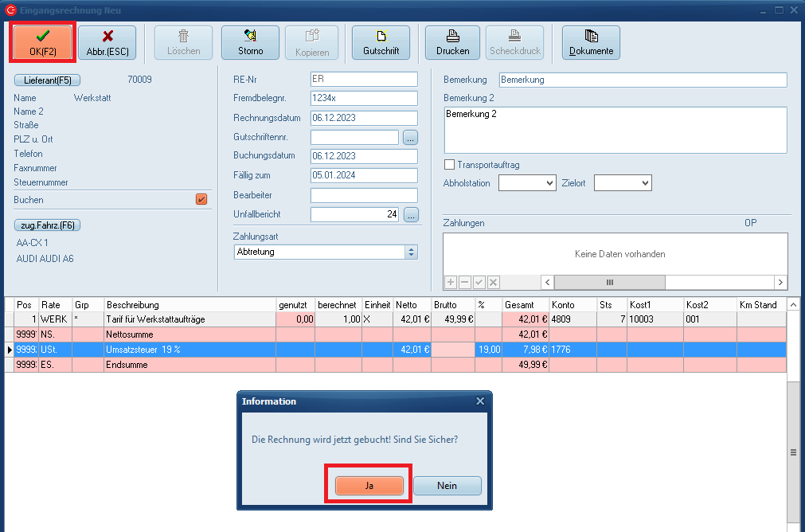Click the browse button next to Unfallbericht

point(411,214)
